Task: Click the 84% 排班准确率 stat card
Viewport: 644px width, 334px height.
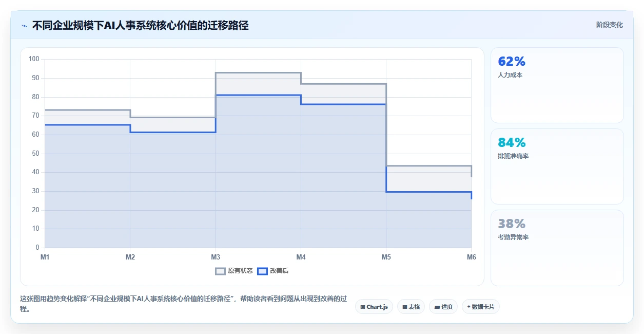Action: 557,166
